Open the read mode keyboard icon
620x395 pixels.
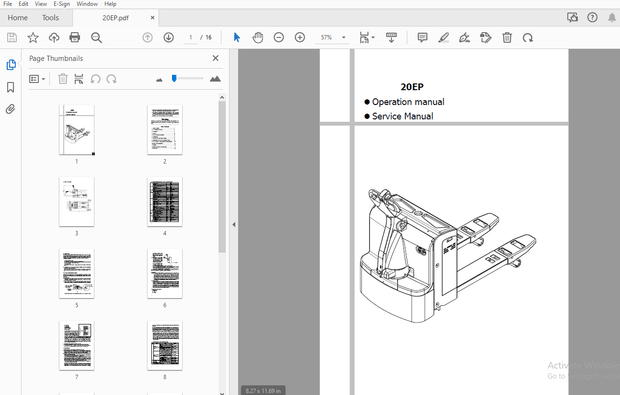tap(391, 38)
